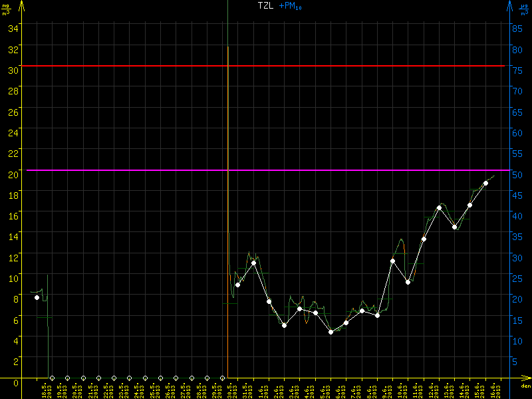
Task: Select the lowest white data point in June
Action: click(x=331, y=332)
